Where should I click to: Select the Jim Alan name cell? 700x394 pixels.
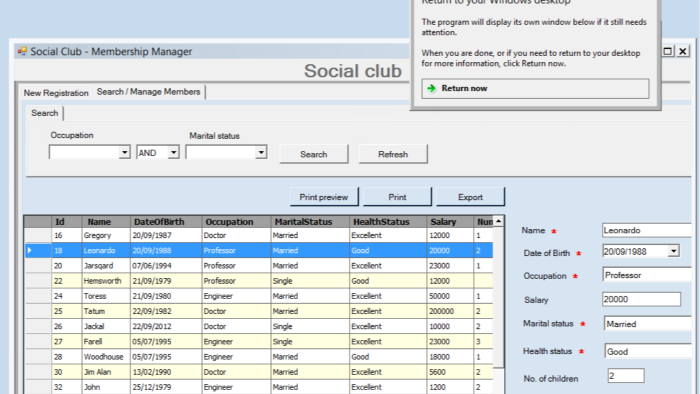coord(106,372)
